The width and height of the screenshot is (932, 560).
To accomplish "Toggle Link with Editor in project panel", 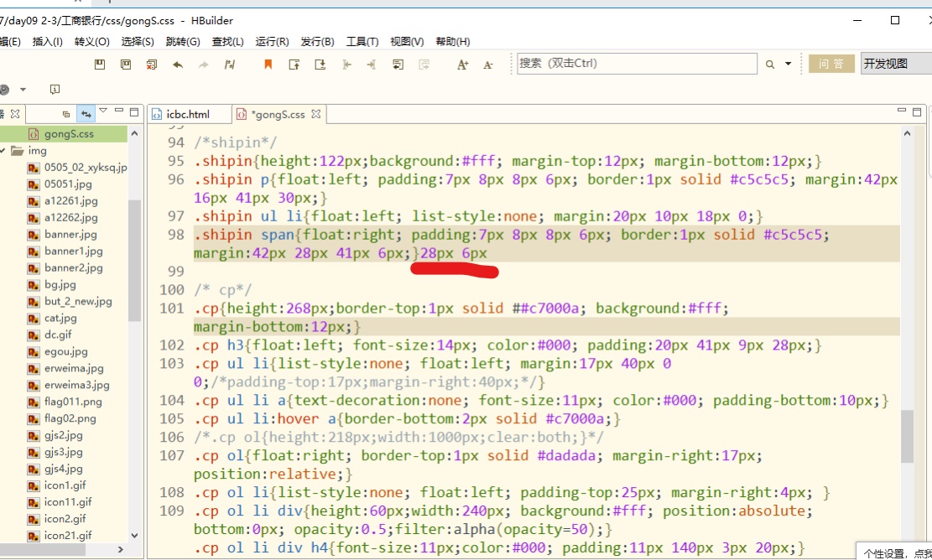I will (86, 113).
